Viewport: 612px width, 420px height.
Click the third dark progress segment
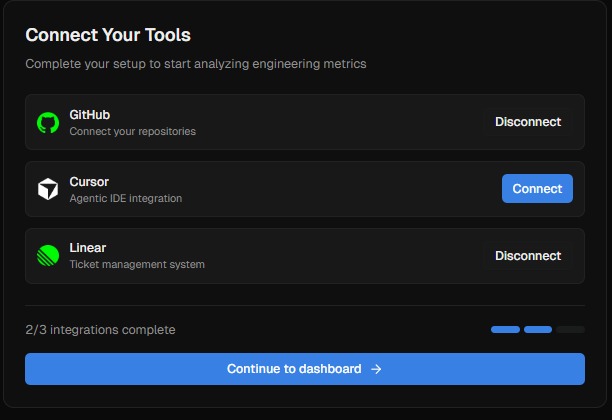pyautogui.click(x=570, y=330)
